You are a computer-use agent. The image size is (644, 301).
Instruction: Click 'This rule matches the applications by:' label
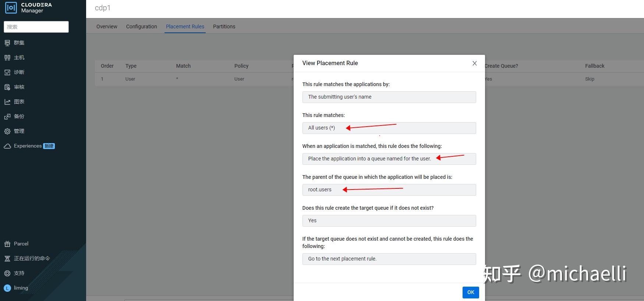[x=346, y=84]
